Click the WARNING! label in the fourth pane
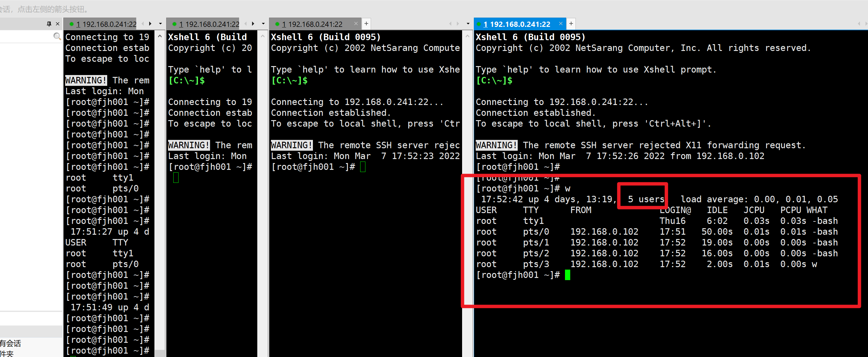Viewport: 868px width, 357px height. [x=496, y=145]
